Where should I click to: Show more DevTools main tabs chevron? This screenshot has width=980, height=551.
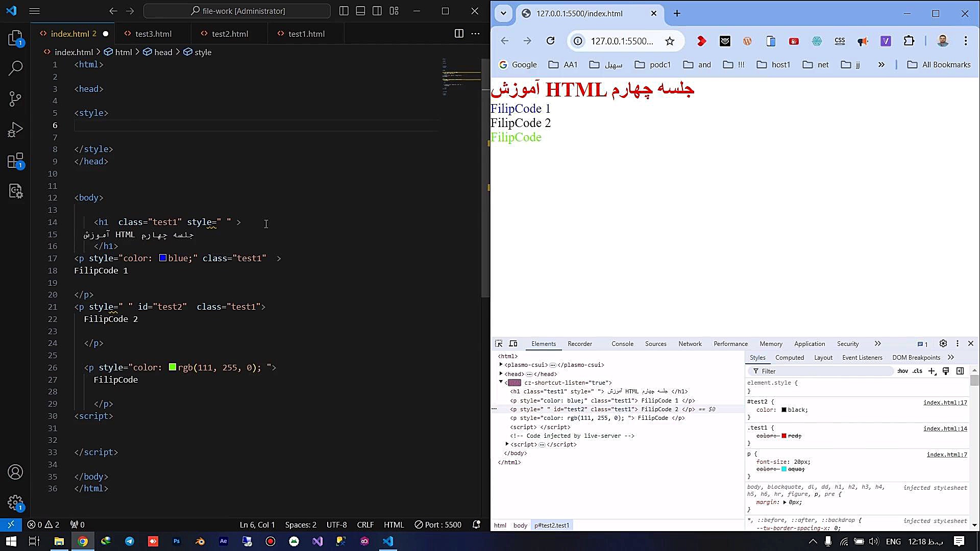pos(877,344)
